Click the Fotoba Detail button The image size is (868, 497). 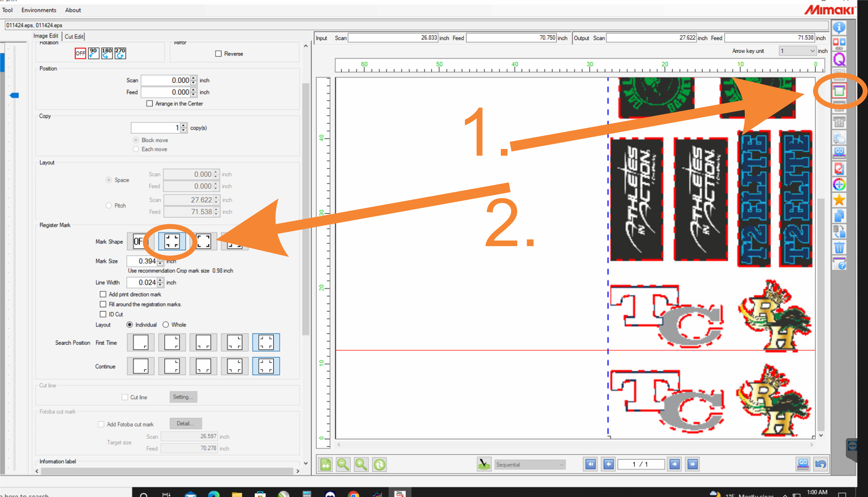pos(185,423)
